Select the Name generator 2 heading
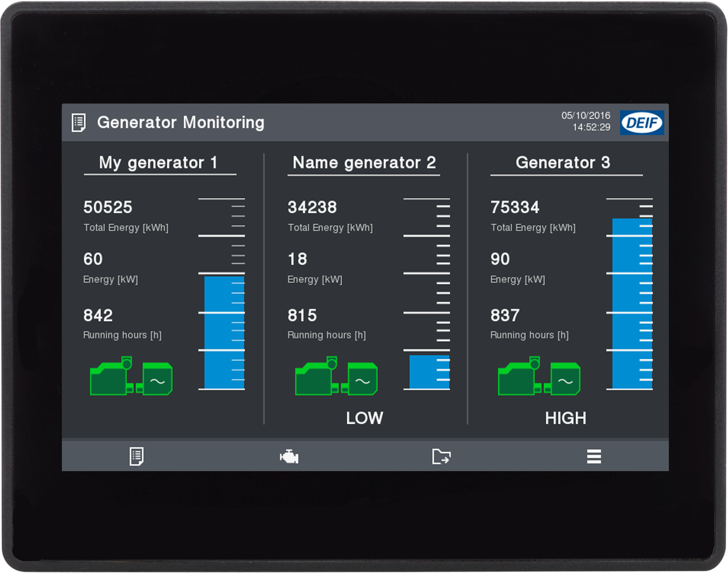The image size is (728, 573). pyautogui.click(x=364, y=163)
